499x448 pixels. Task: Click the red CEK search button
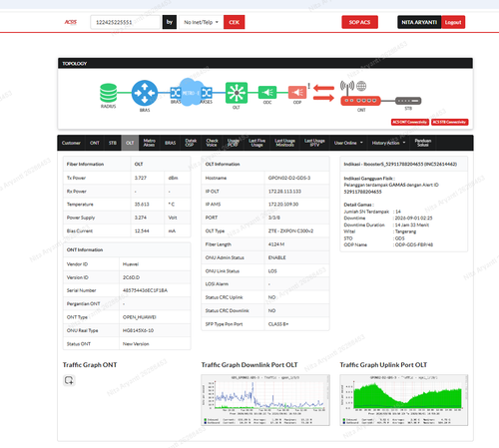click(234, 22)
